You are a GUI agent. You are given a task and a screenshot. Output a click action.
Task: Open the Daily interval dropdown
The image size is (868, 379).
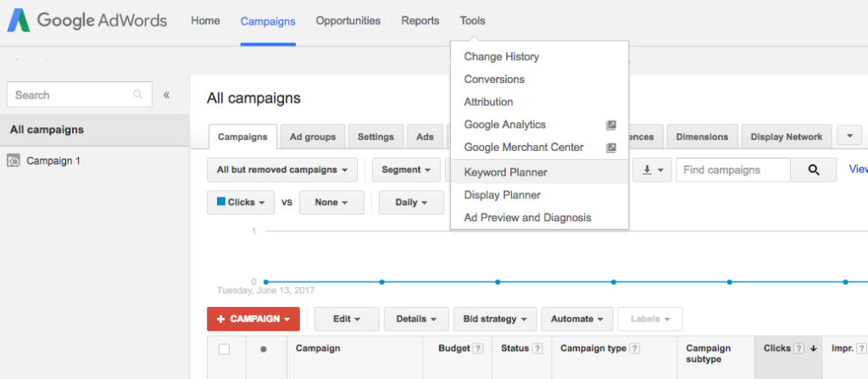411,203
